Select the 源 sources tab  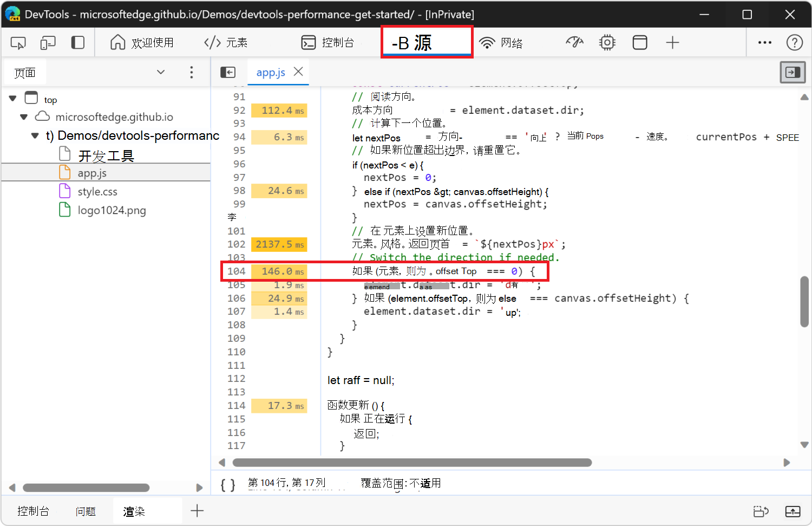click(x=427, y=42)
